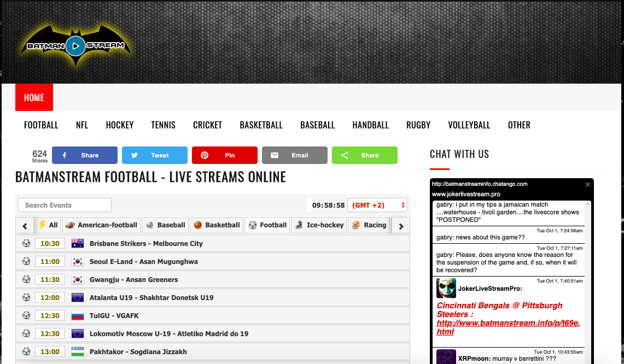Viewport: 624px width, 364px height.
Task: Filter events by Baseball
Action: point(166,225)
